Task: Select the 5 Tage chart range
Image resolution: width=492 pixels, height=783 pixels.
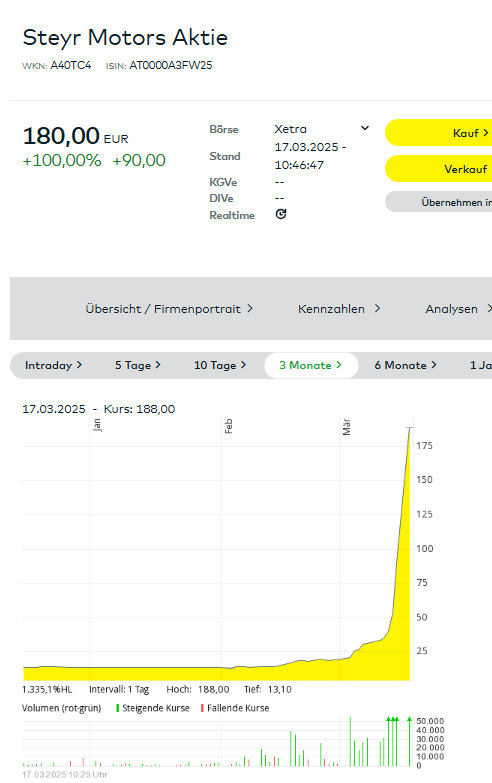Action: (138, 365)
